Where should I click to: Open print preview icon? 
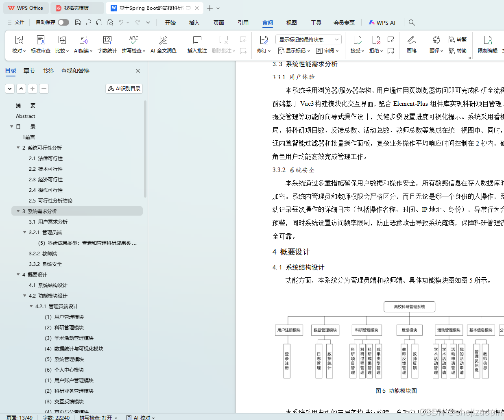pos(110,22)
